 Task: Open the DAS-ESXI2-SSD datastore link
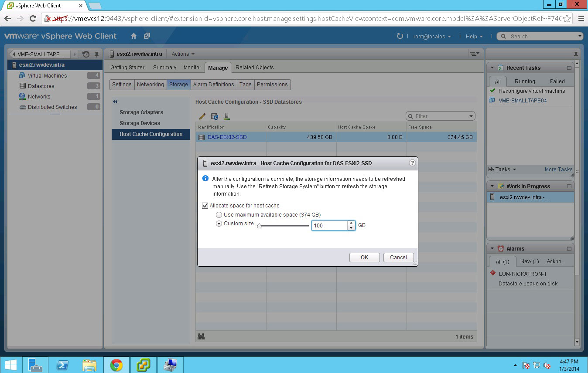pos(227,137)
